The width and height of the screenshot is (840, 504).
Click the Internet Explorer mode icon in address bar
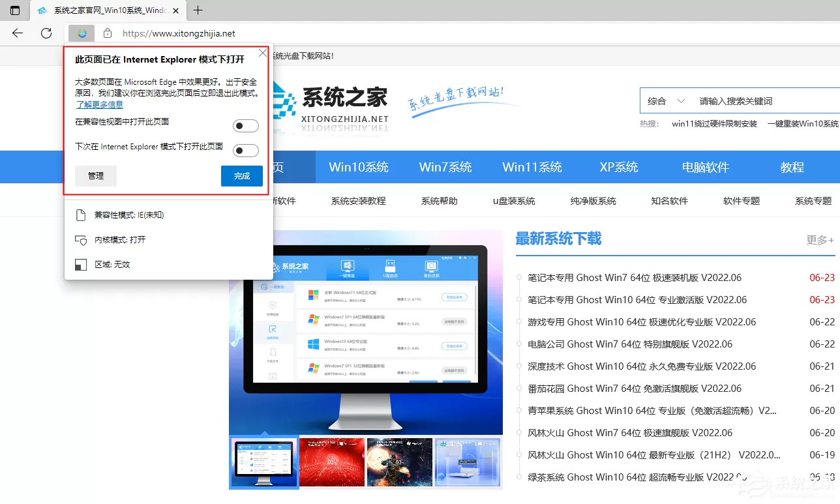click(x=82, y=33)
